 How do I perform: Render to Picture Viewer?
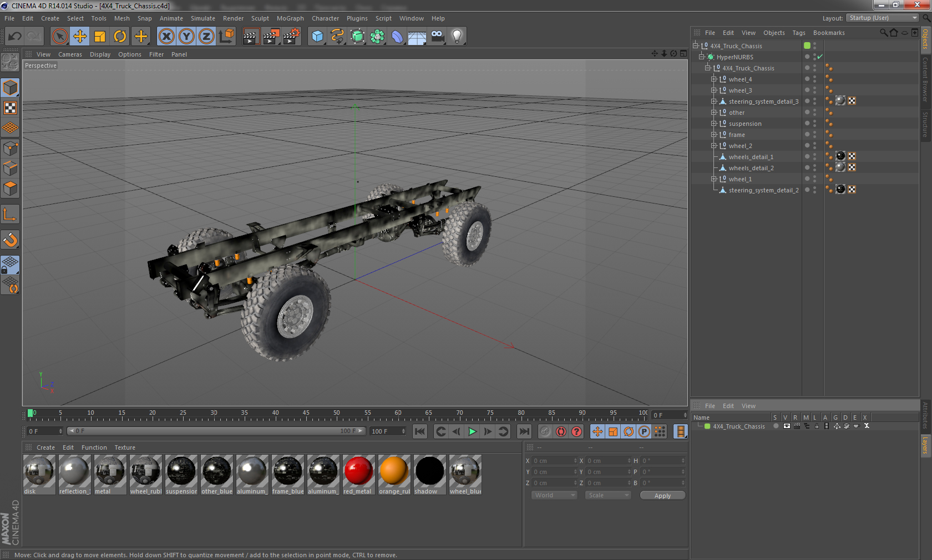[x=271, y=37]
